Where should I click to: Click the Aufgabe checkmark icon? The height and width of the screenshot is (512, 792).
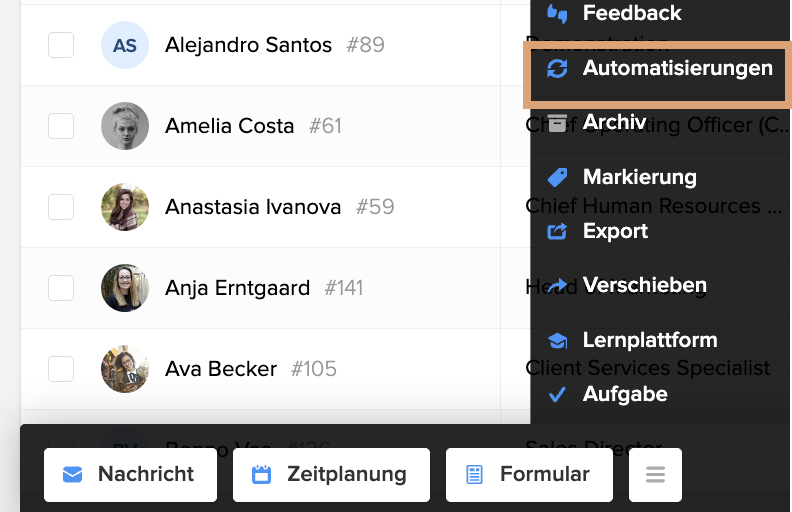point(557,394)
